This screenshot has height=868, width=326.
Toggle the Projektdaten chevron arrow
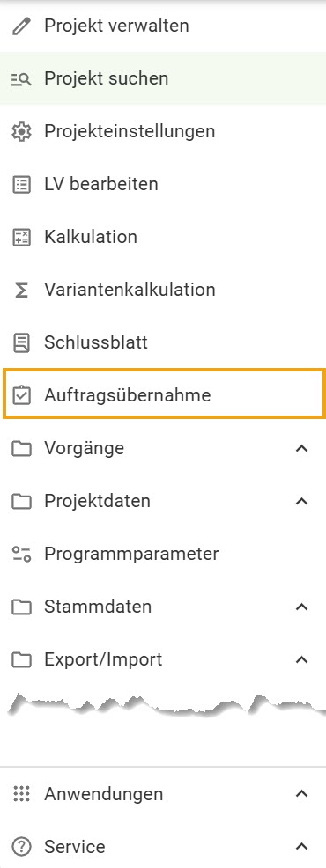301,501
